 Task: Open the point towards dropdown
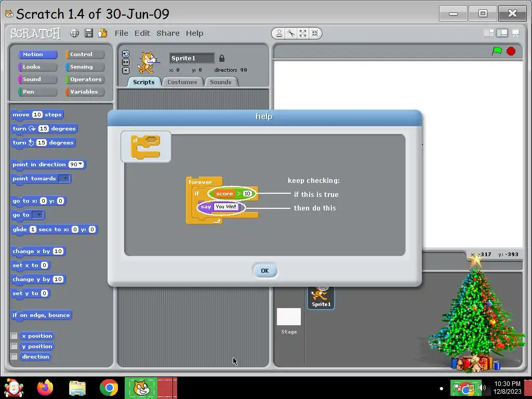click(x=64, y=179)
